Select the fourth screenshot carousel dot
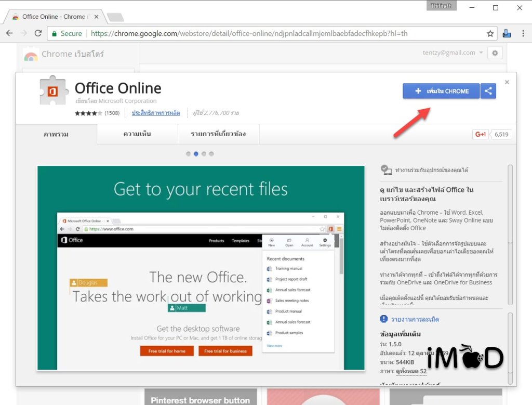532x405 pixels. pos(211,154)
